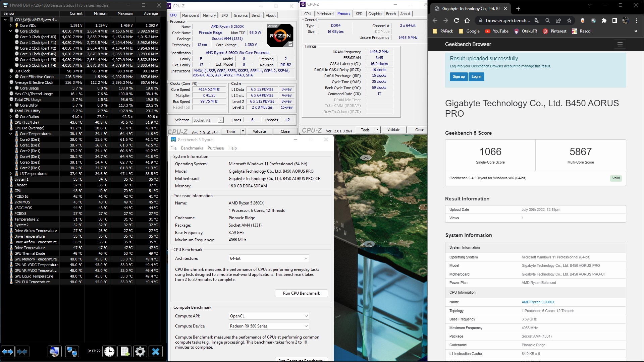The image size is (644, 362).
Task: Bookmark this tab with the star
Action: click(569, 20)
